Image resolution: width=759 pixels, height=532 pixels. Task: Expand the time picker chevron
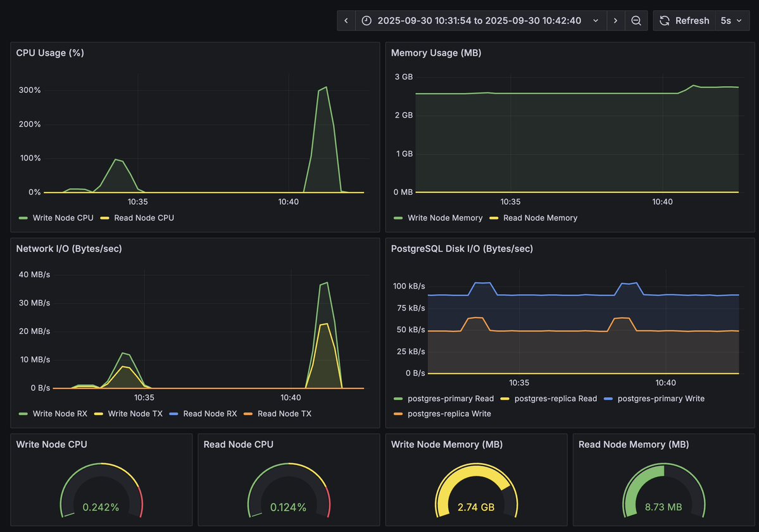[596, 21]
